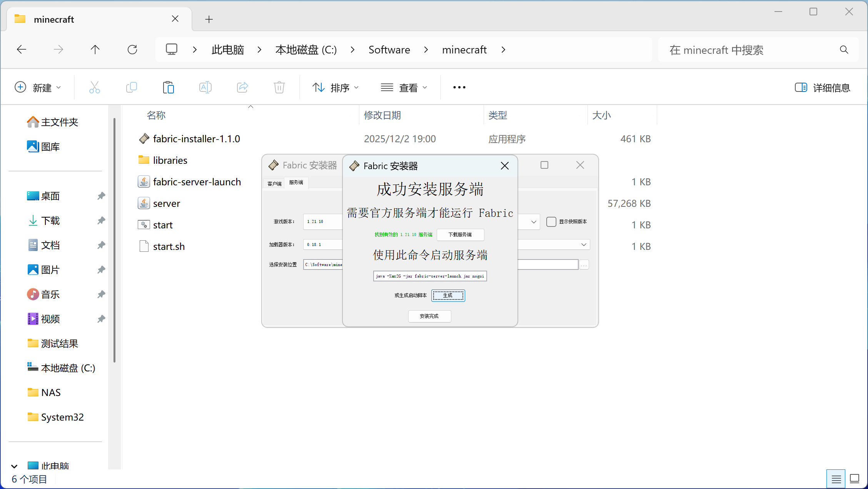The image size is (868, 489).
Task: Open the fabric-installer-1.1.0 application file
Action: click(196, 139)
